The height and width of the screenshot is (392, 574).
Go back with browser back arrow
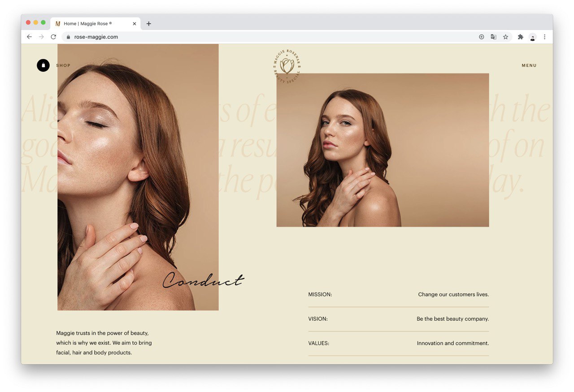pos(29,37)
